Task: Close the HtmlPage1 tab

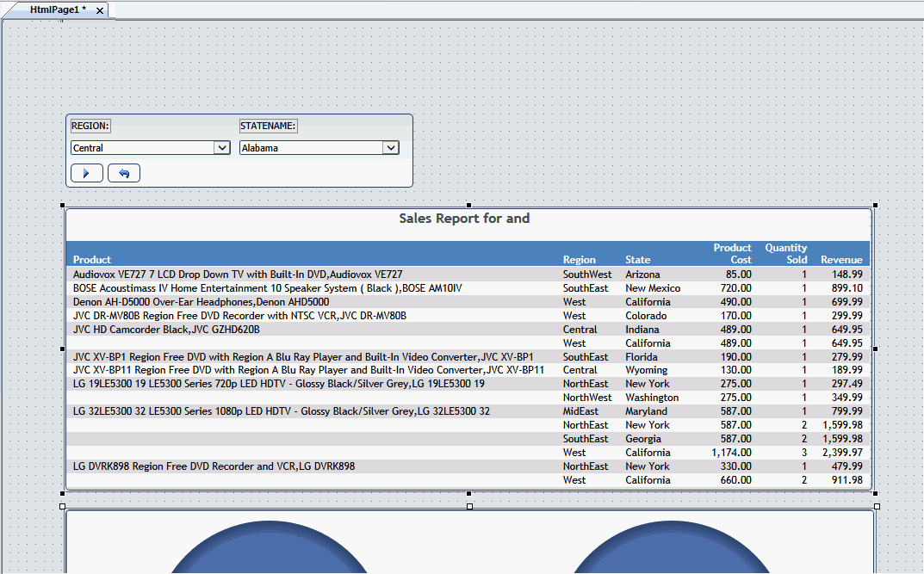Action: pos(100,10)
